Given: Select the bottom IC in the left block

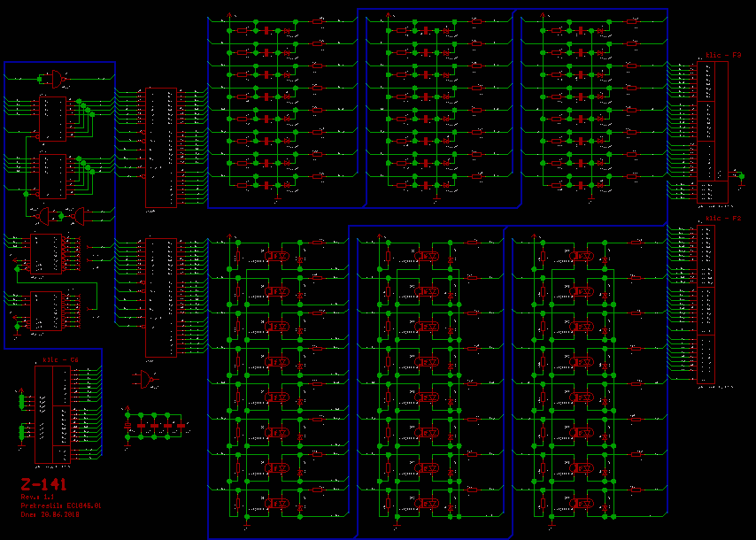Looking at the screenshot, I should click(x=45, y=311).
